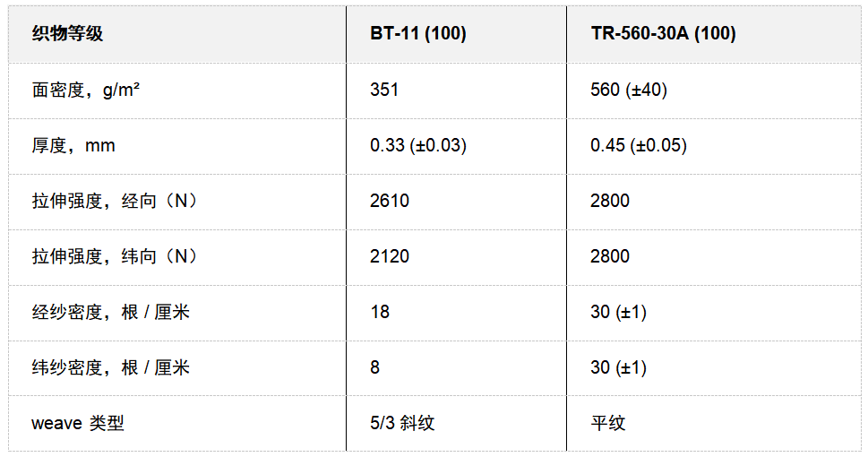This screenshot has height=457, width=868.
Task: Click 2800 in the 纬向 tensile strength row
Action: point(609,256)
